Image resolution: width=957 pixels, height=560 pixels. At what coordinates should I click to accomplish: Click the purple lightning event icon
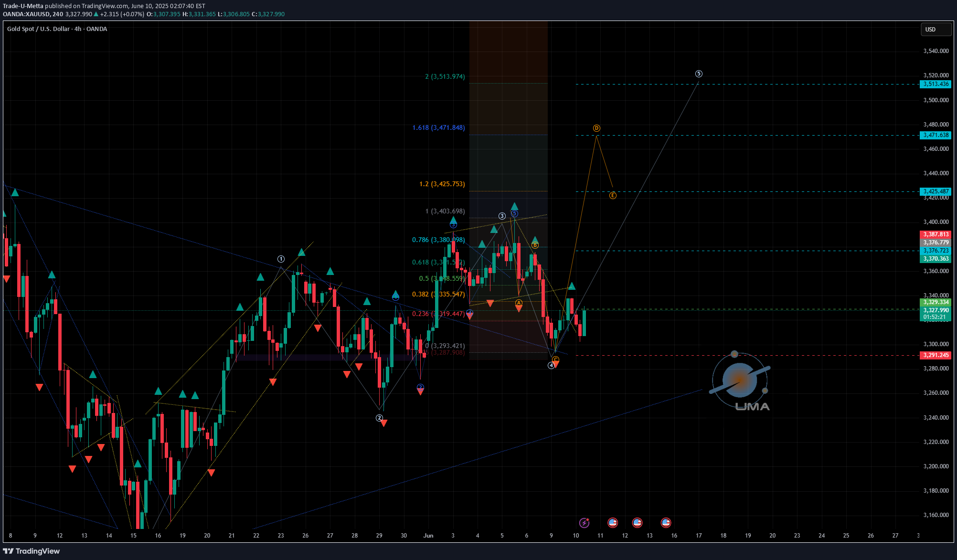click(x=584, y=523)
